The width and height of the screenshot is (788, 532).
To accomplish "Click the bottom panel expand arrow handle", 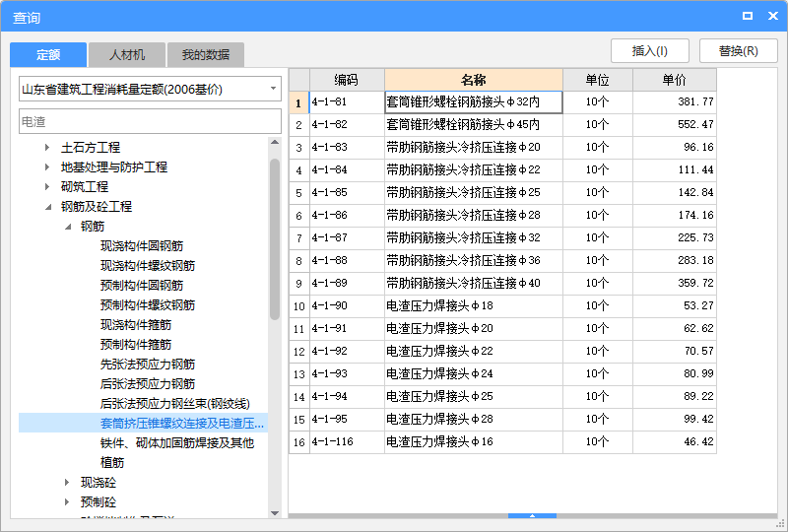I will pyautogui.click(x=532, y=516).
